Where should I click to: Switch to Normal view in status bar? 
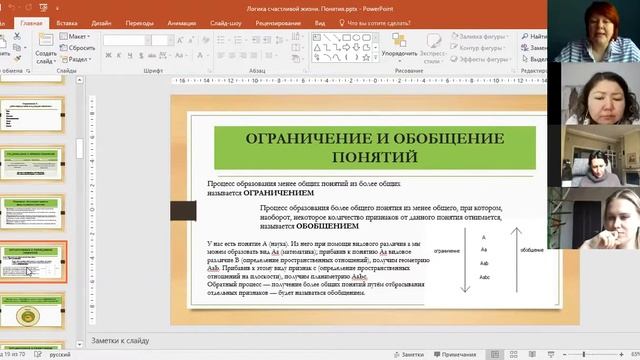point(495,354)
